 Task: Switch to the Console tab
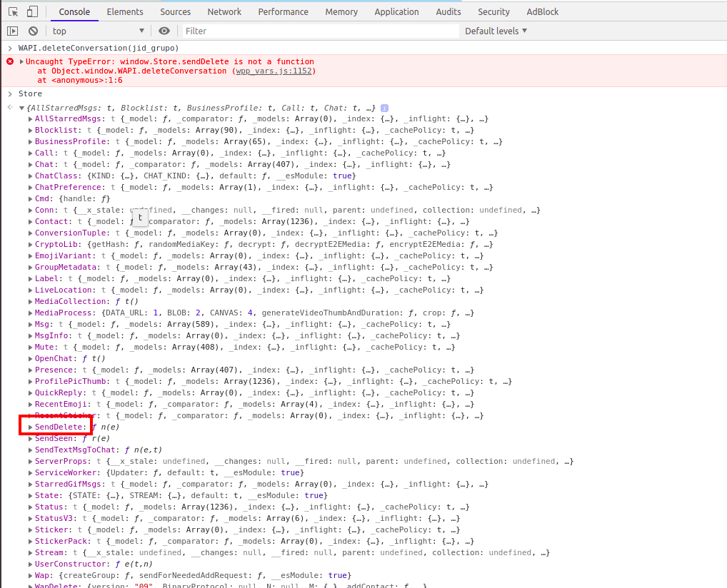tap(74, 12)
